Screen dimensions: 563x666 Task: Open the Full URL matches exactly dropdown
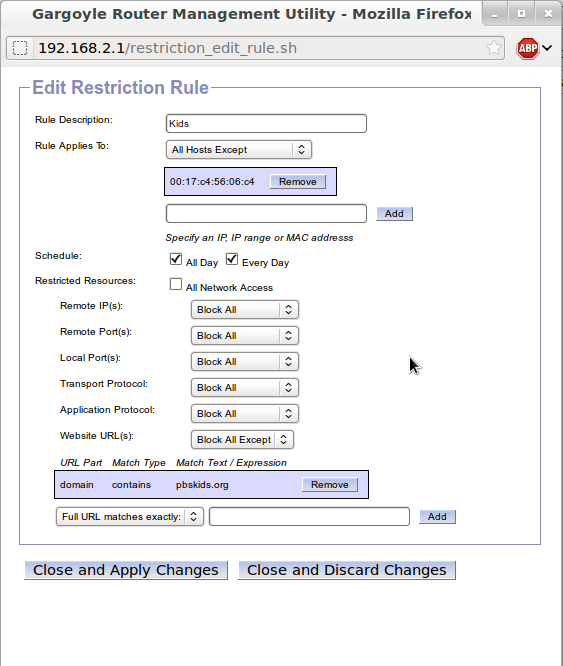click(x=130, y=516)
